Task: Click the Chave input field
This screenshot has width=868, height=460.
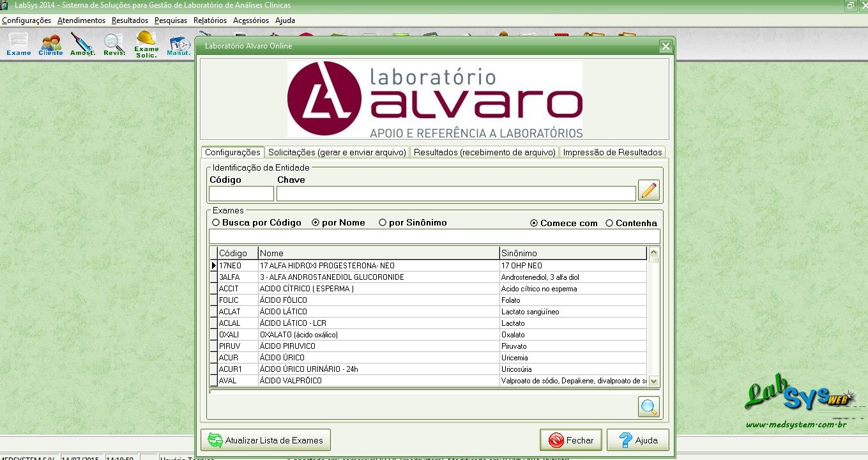Action: tap(456, 194)
